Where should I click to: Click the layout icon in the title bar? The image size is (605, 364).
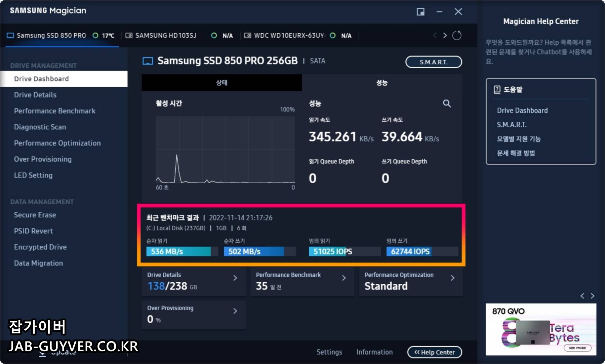pyautogui.click(x=420, y=11)
